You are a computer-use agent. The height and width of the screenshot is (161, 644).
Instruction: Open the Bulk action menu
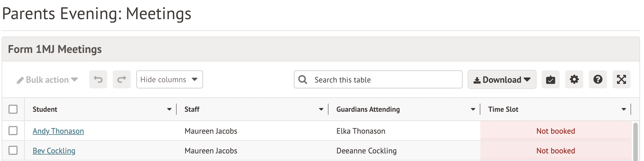[47, 80]
